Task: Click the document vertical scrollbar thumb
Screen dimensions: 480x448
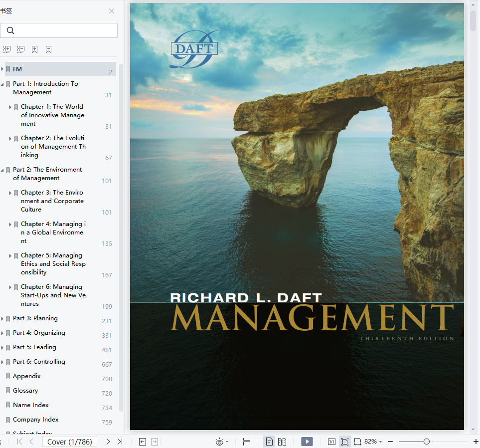Action: point(473,20)
